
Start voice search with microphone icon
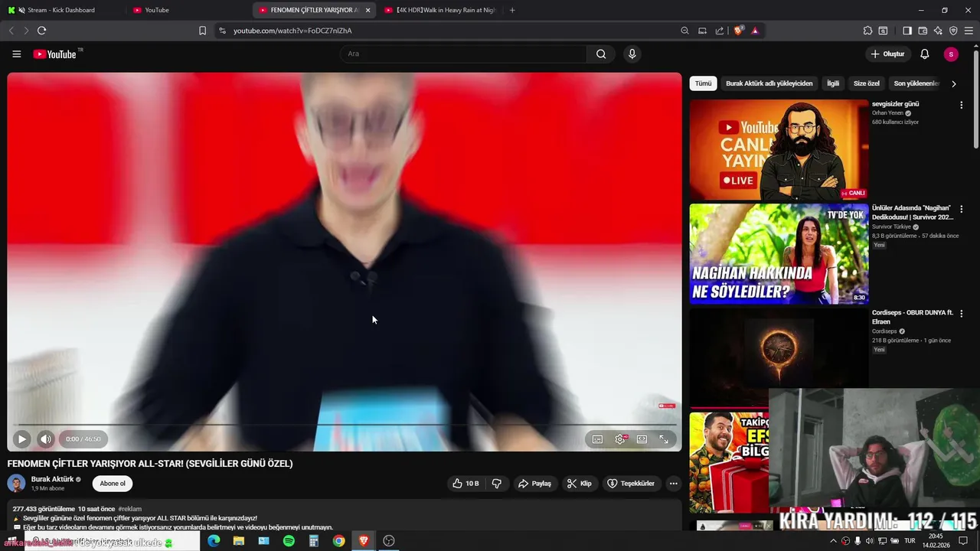(632, 54)
